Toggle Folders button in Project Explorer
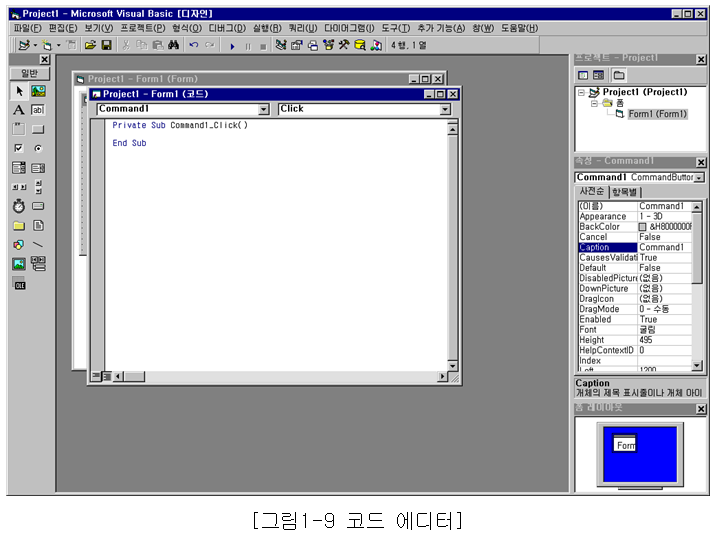Image resolution: width=717 pixels, height=544 pixels. pyautogui.click(x=619, y=75)
